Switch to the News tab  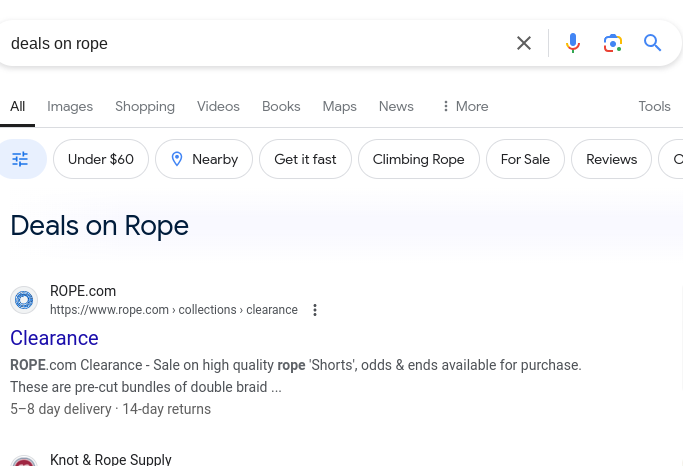click(396, 106)
